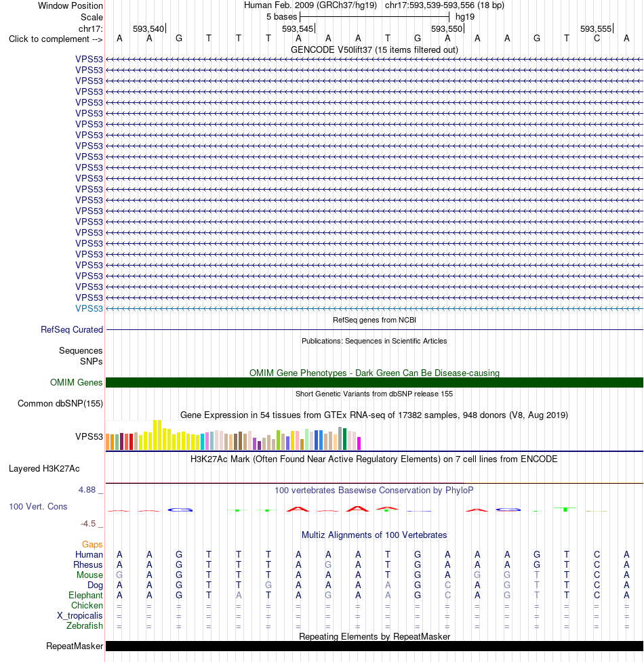Click the '5 bases' scale bar
Image resolution: width=644 pixels, height=662 pixels.
click(x=374, y=17)
